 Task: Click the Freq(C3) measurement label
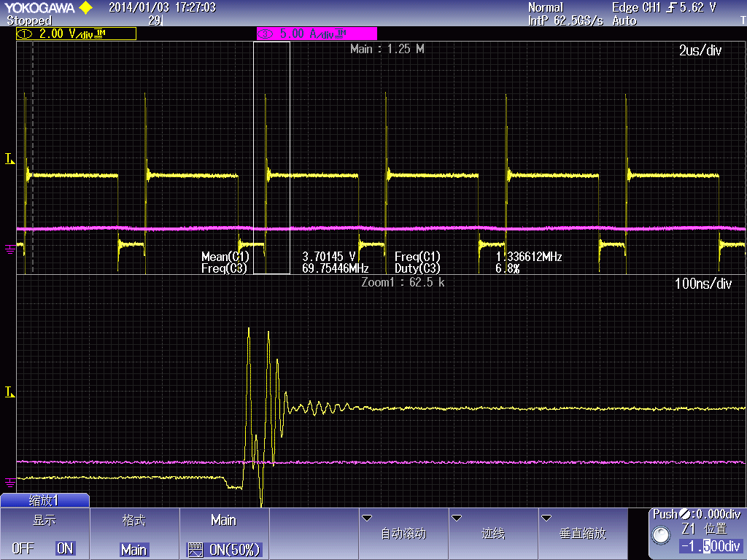pos(224,268)
